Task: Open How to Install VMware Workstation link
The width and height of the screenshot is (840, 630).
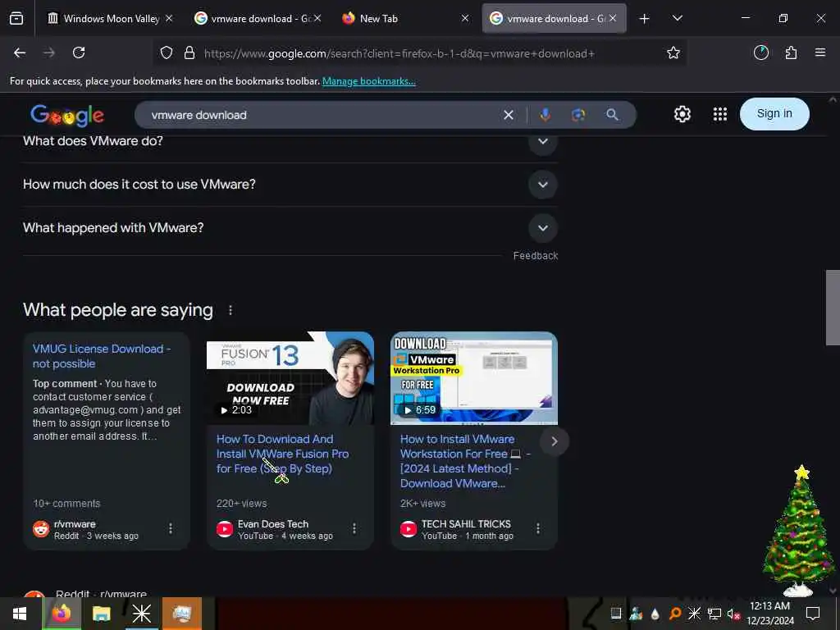Action: click(x=465, y=461)
